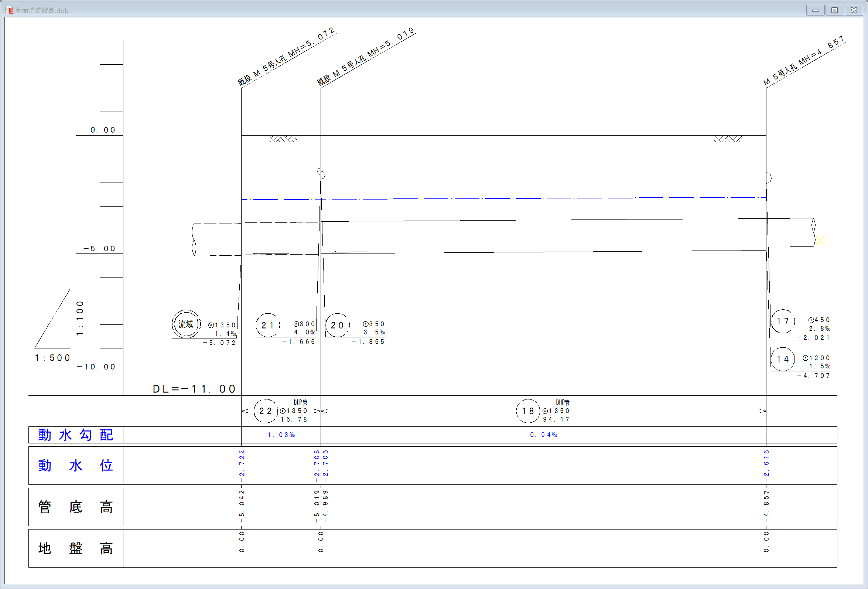This screenshot has width=868, height=589.
Task: Select the circled pipe number 18 marker
Action: point(528,411)
